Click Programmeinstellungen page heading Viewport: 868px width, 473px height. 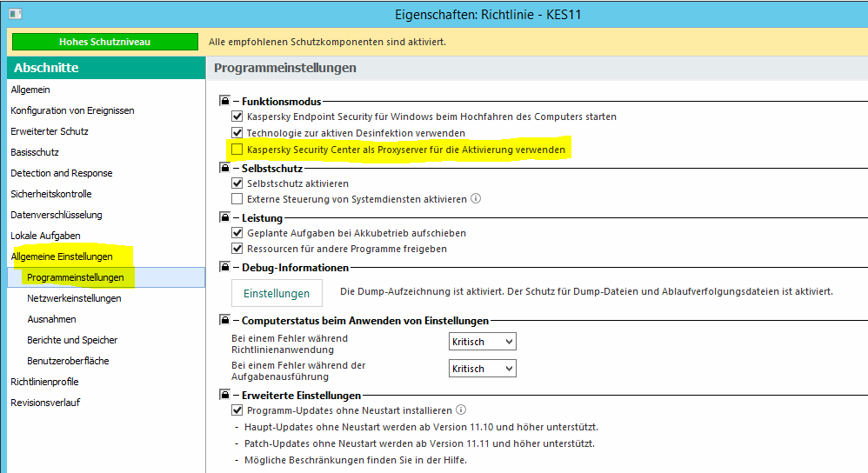pos(285,68)
